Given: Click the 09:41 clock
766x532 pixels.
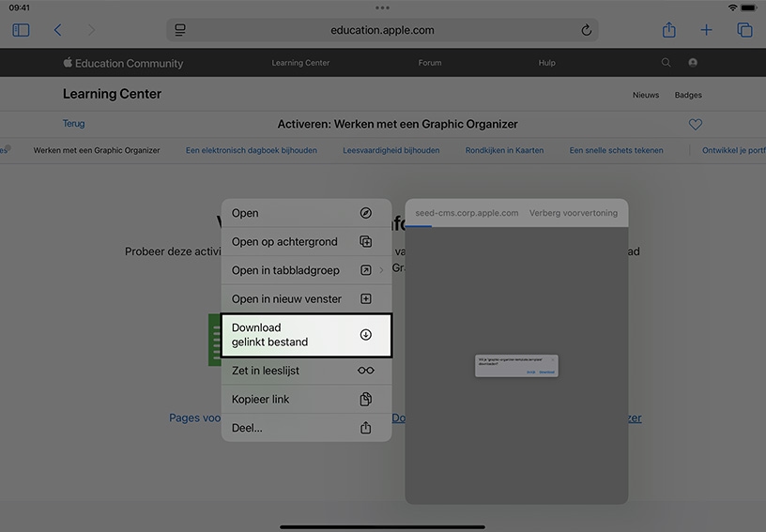Looking at the screenshot, I should tap(19, 8).
